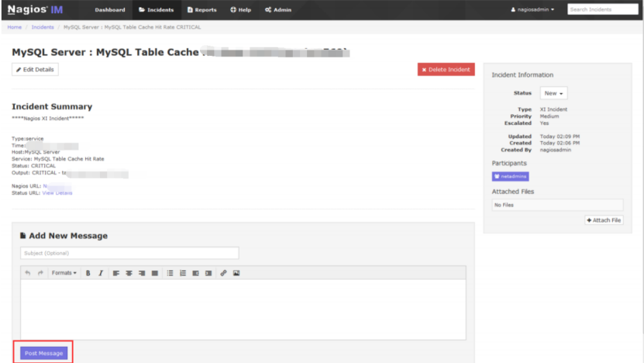Click the 'Today 02:09 PM' updated value

[x=560, y=137]
